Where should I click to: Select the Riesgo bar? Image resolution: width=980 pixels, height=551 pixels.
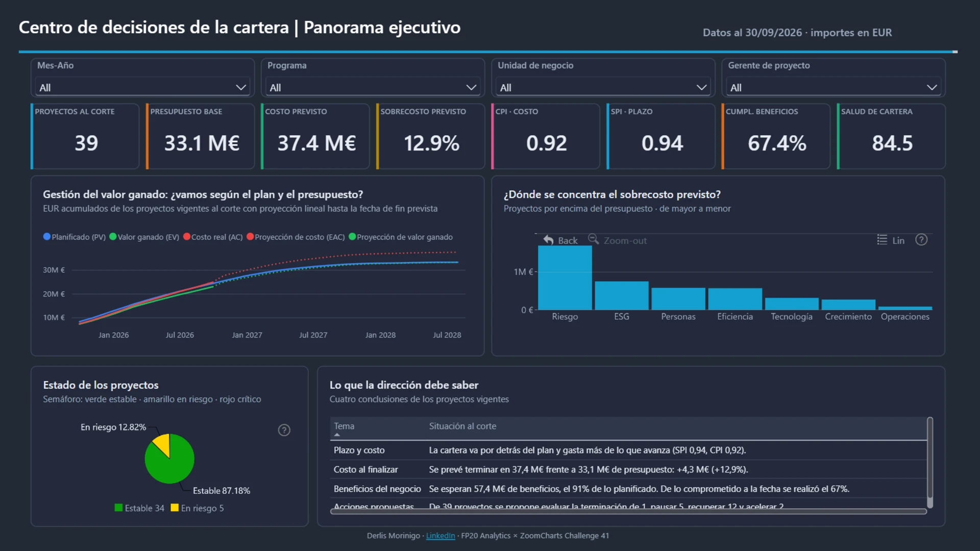tap(565, 278)
